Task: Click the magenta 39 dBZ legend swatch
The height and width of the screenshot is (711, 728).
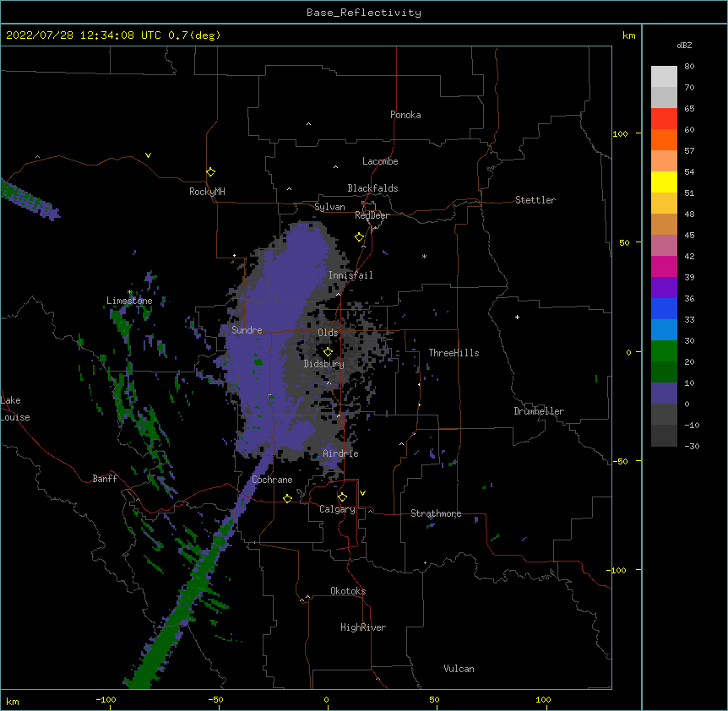Action: pyautogui.click(x=664, y=266)
